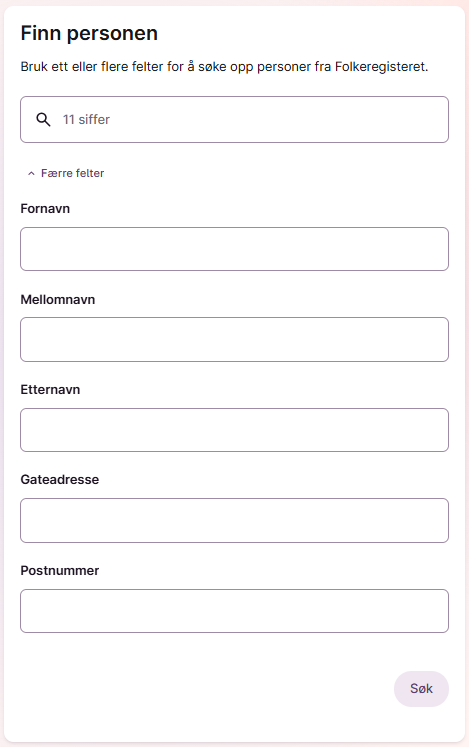This screenshot has height=747, width=469.
Task: Click the Finn personen heading
Action: click(89, 33)
